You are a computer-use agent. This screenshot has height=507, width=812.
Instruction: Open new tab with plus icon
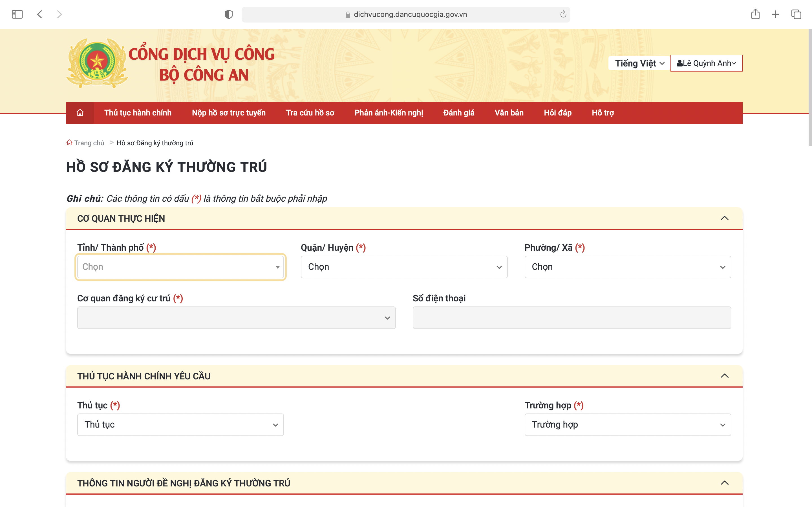tap(775, 14)
